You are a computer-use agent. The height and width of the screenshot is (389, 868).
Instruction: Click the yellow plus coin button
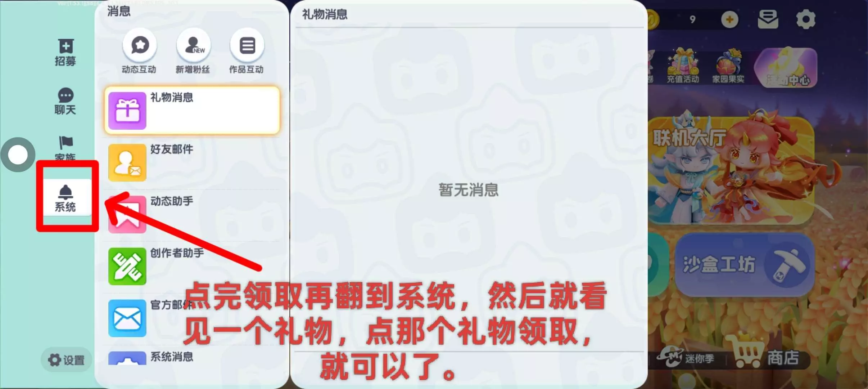[x=729, y=19]
